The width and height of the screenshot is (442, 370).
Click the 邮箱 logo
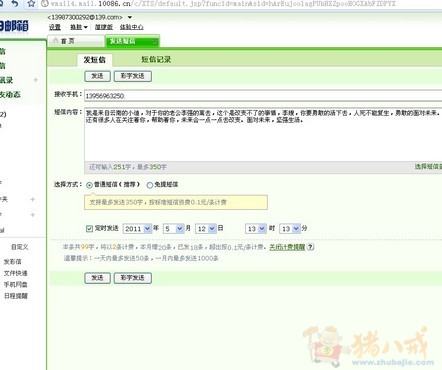[14, 26]
